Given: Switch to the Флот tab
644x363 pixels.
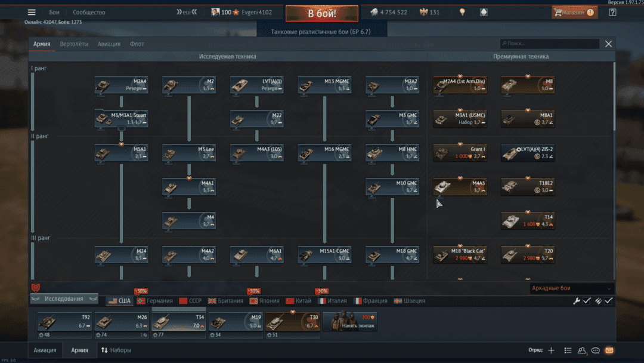Looking at the screenshot, I should click(x=137, y=44).
